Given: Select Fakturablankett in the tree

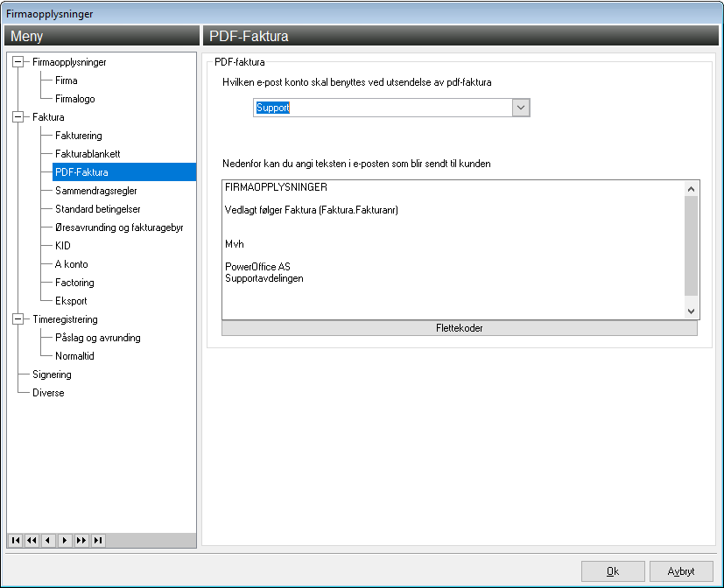Looking at the screenshot, I should coord(88,154).
